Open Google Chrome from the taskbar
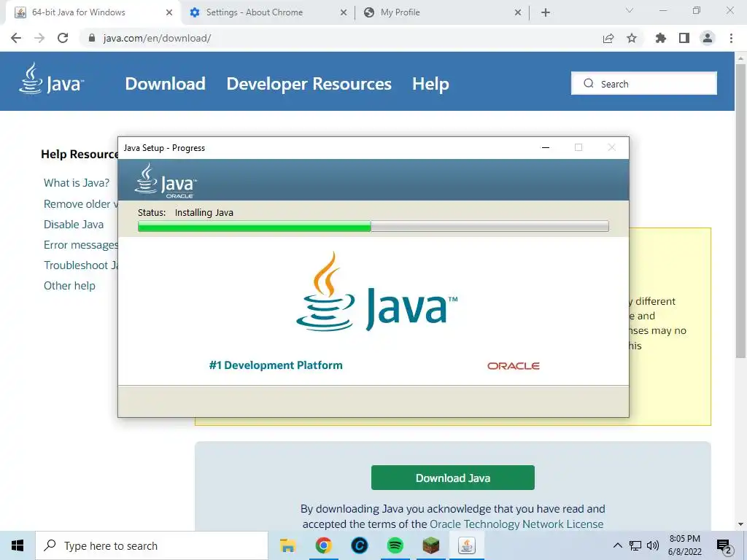 (323, 545)
